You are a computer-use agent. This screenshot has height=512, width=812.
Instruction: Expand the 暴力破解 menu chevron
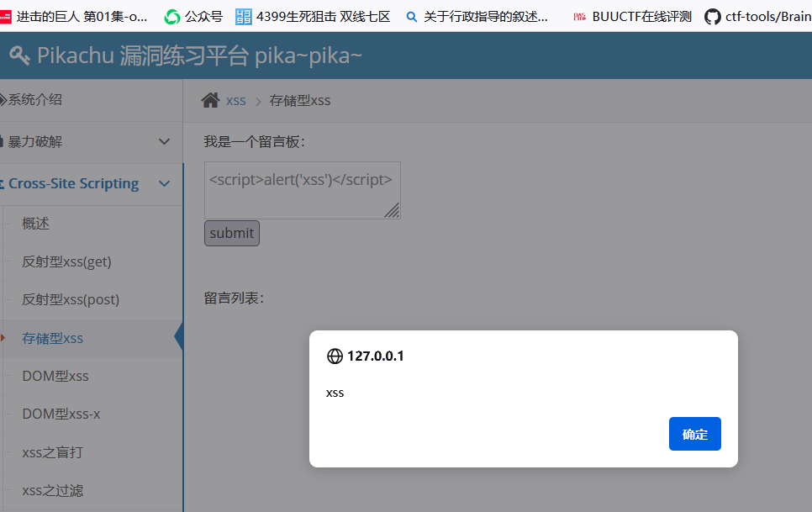click(165, 142)
